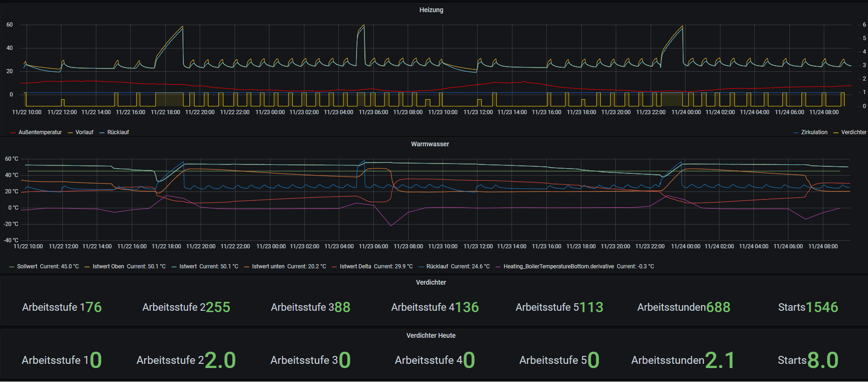Open the Verdichter Heute panel title menu
Image resolution: width=868 pixels, height=382 pixels.
(431, 335)
